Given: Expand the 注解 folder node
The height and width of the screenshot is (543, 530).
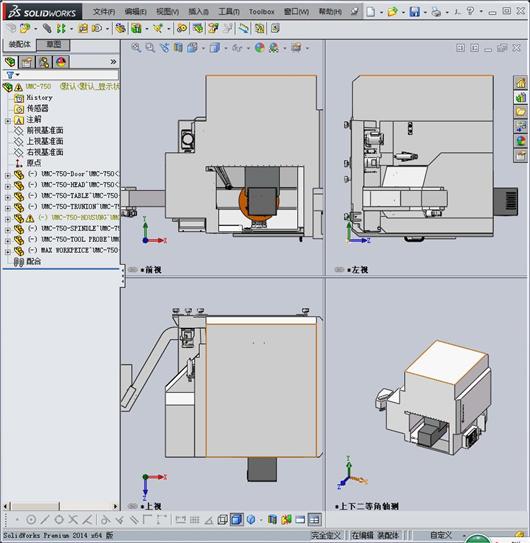Looking at the screenshot, I should click(8, 121).
